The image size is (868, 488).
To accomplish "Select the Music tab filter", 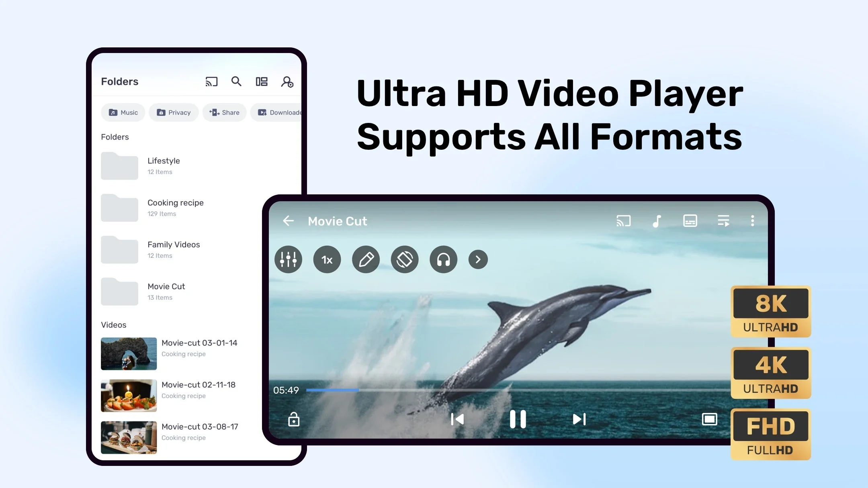I will (124, 112).
